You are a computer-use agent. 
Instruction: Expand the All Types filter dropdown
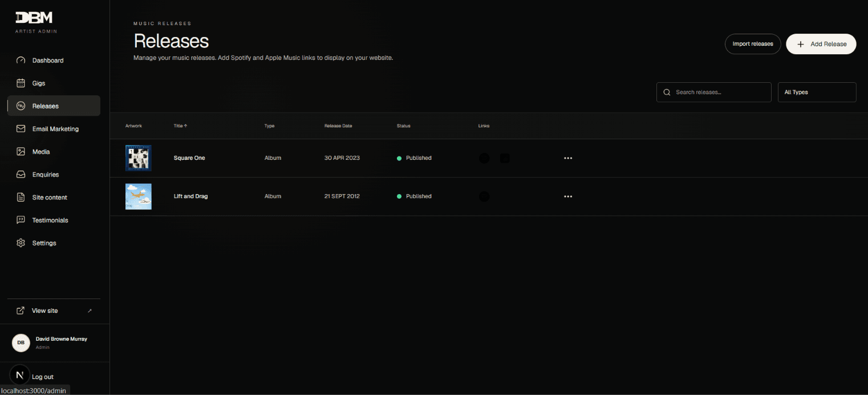[x=817, y=92]
